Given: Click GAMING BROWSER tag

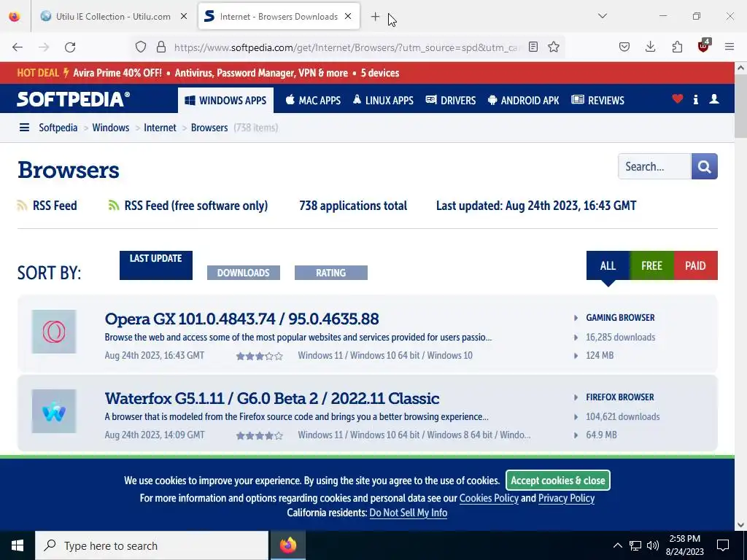Looking at the screenshot, I should (x=620, y=318).
